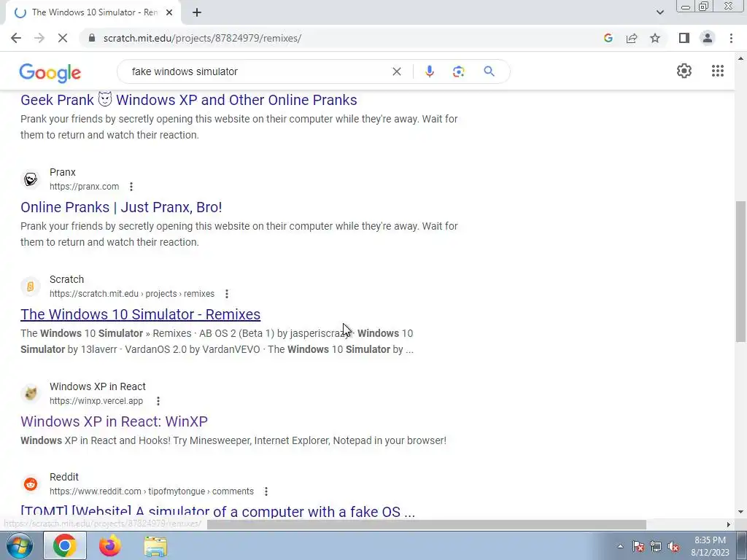747x560 pixels.
Task: Open more options for Scratch result
Action: tap(227, 294)
